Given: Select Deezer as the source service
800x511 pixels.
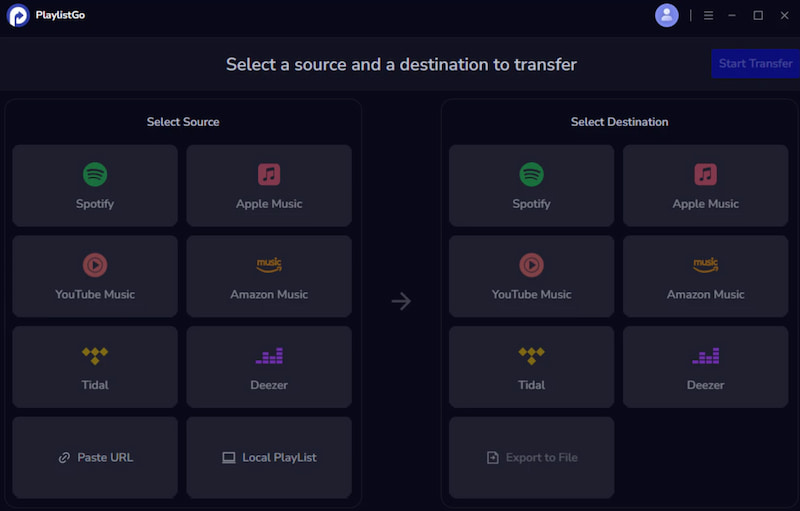Looking at the screenshot, I should [x=269, y=367].
